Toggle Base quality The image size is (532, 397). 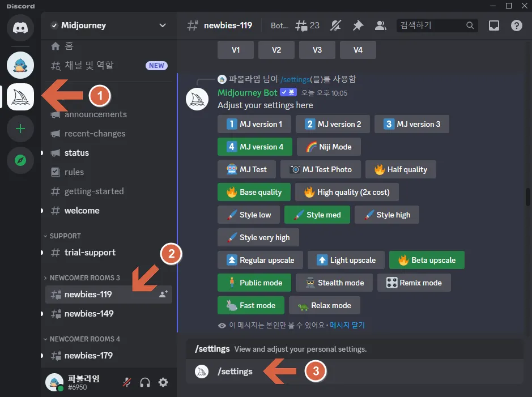pos(254,192)
